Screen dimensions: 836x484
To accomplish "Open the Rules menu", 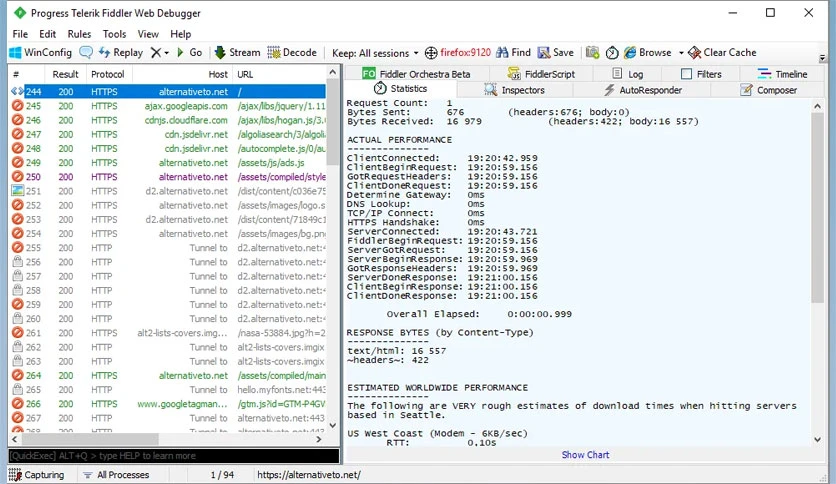I will tap(79, 34).
